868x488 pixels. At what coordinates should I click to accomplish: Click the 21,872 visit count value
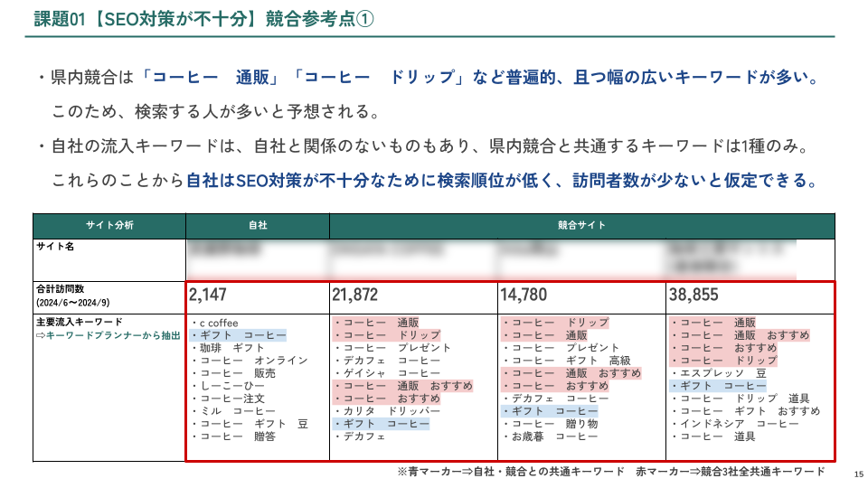pos(355,296)
